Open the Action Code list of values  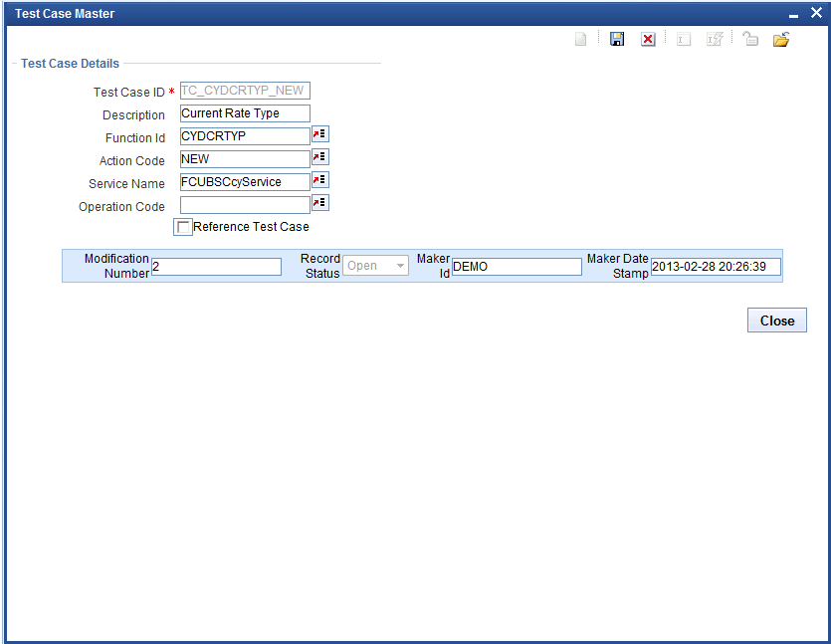point(320,157)
